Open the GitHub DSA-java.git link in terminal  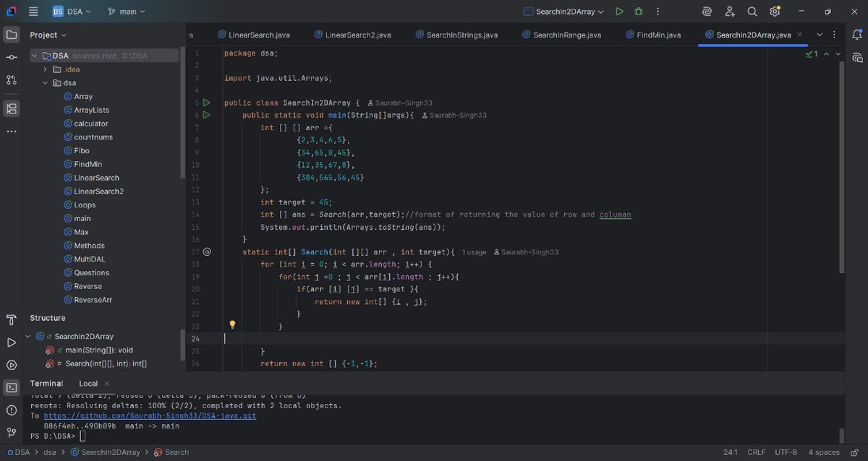pos(150,416)
